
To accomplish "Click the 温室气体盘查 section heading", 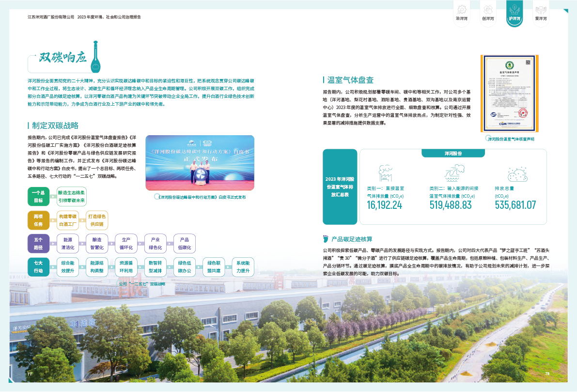I will [x=350, y=80].
